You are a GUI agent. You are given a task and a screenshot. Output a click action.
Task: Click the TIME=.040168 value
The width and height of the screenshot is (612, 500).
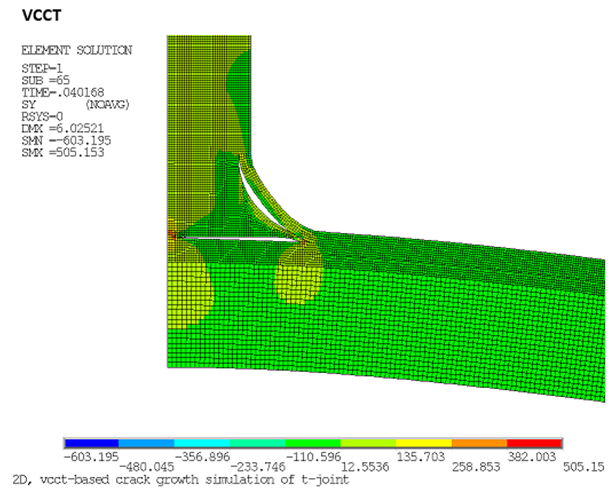[x=63, y=93]
